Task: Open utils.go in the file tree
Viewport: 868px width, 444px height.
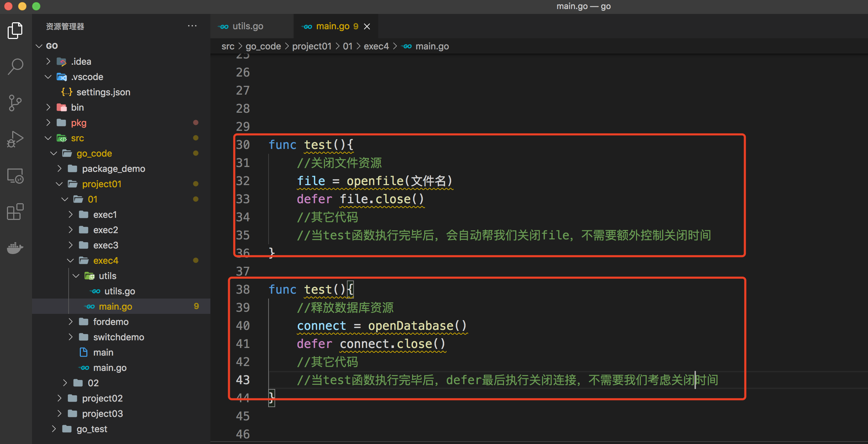Action: [x=119, y=291]
